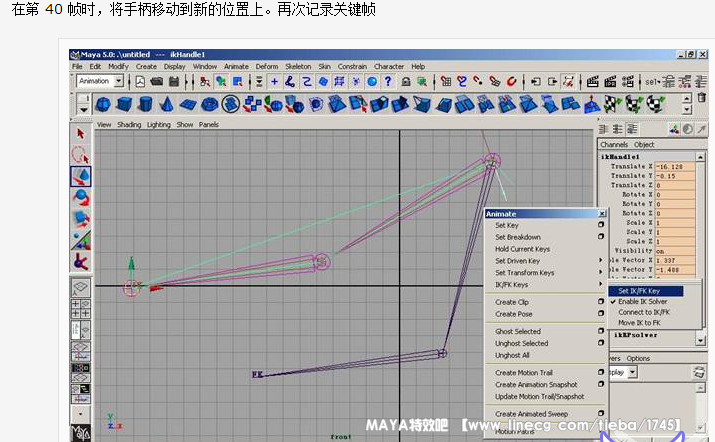Toggle select by hierarchy mode
This screenshot has height=442, width=715.
[205, 82]
